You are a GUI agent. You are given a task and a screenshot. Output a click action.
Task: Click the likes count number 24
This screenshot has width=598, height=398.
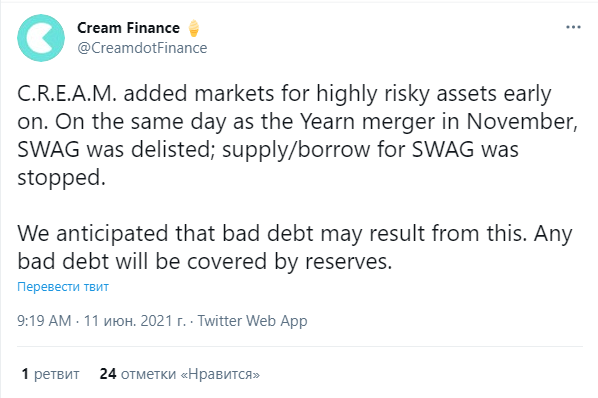108,374
